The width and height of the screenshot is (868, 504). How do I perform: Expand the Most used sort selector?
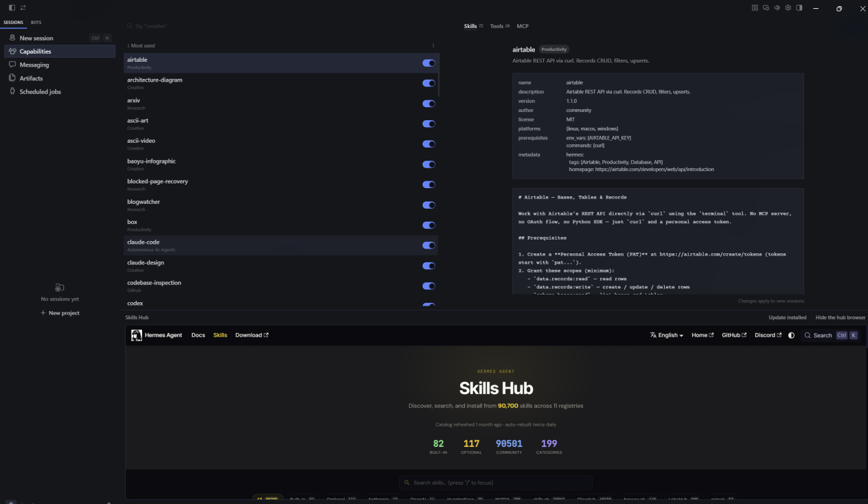[141, 45]
